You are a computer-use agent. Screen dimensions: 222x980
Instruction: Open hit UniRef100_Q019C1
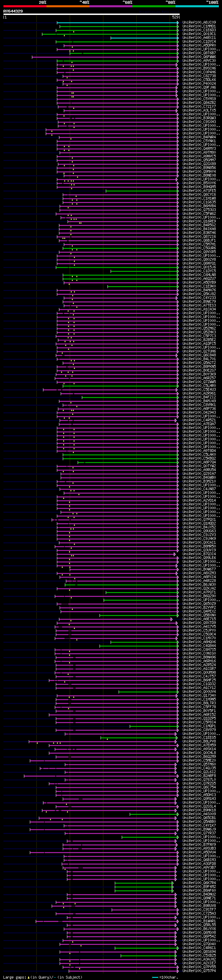199,34
